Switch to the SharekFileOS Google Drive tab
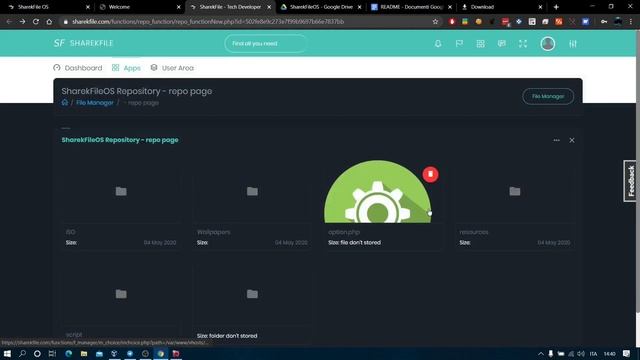 coord(320,7)
